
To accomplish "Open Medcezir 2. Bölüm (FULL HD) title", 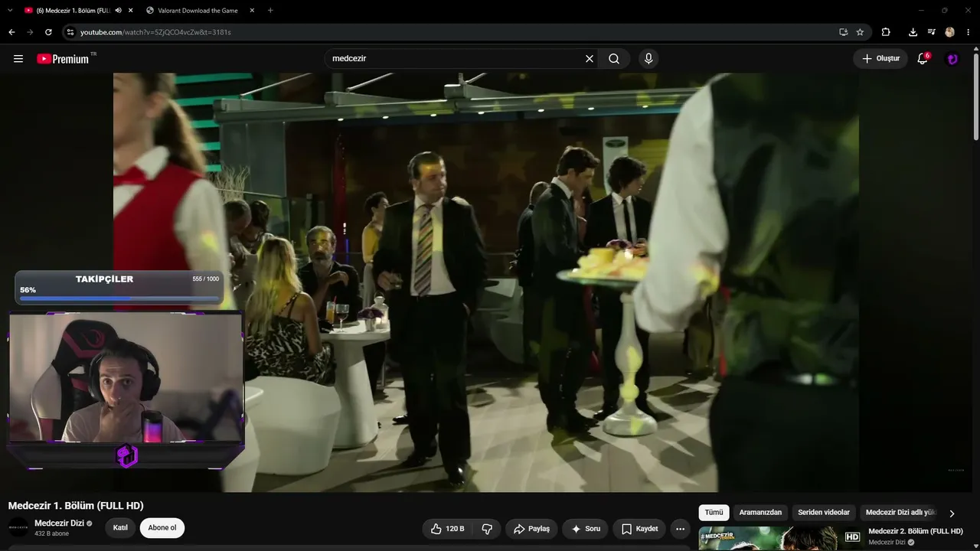I will coord(915,531).
